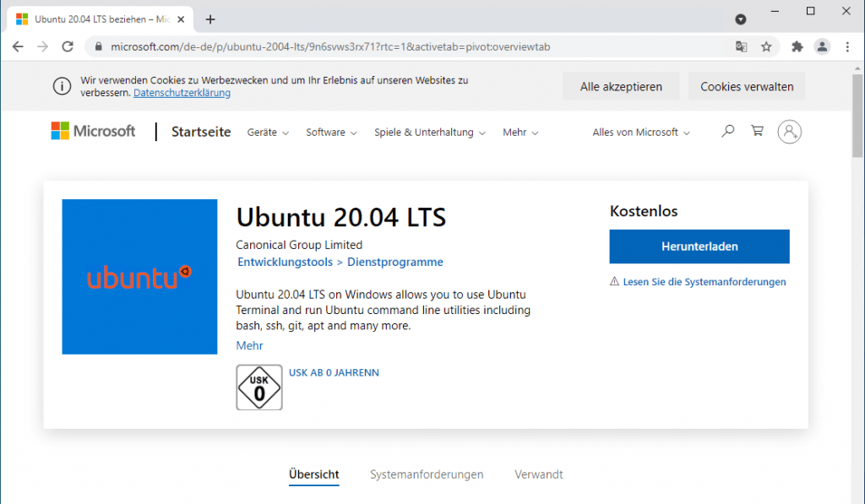Open the Dienstprogramme category link
The width and height of the screenshot is (865, 504).
(395, 262)
